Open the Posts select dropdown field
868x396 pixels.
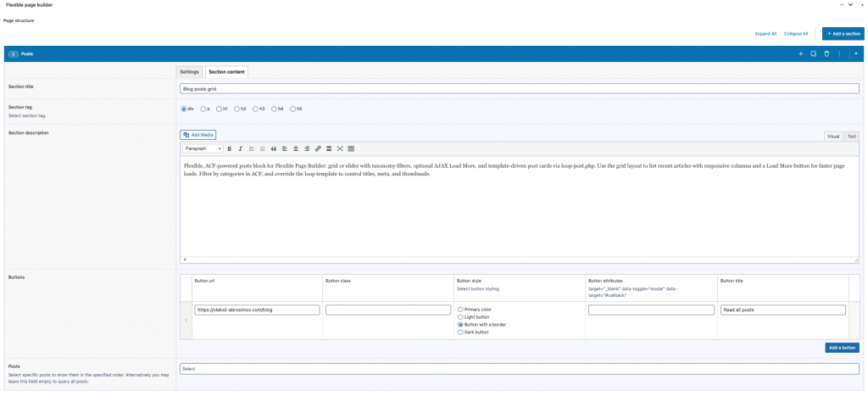click(520, 369)
